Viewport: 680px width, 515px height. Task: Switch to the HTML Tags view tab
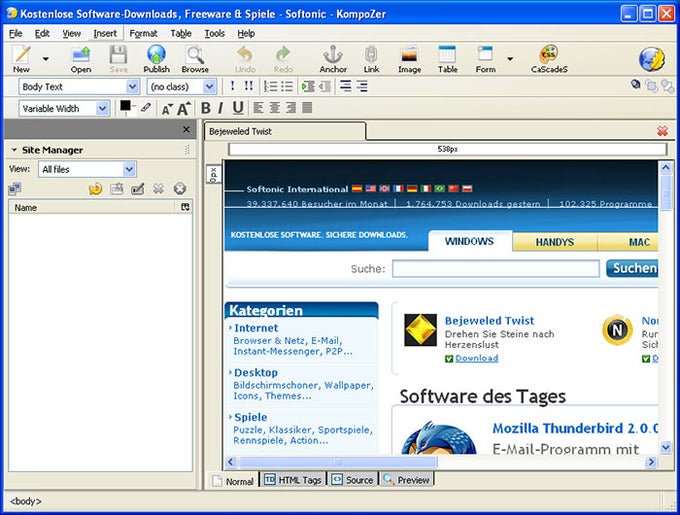coord(294,480)
